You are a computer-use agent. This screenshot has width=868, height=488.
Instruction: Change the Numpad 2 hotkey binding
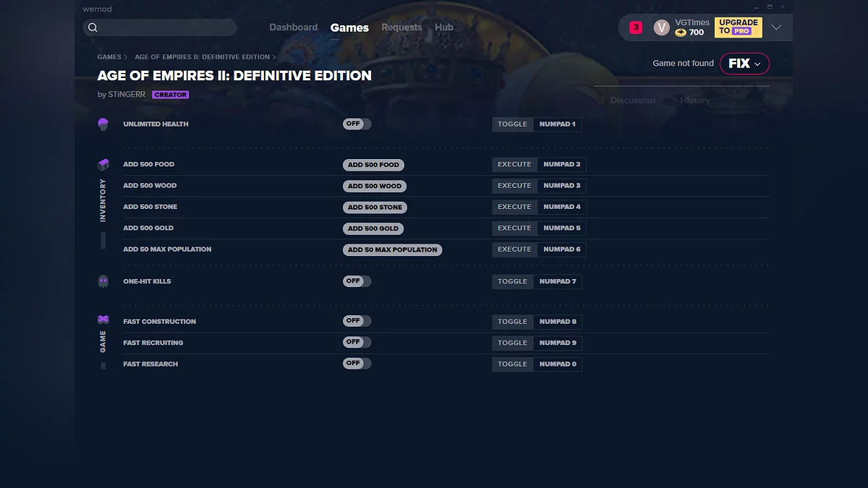click(x=562, y=165)
